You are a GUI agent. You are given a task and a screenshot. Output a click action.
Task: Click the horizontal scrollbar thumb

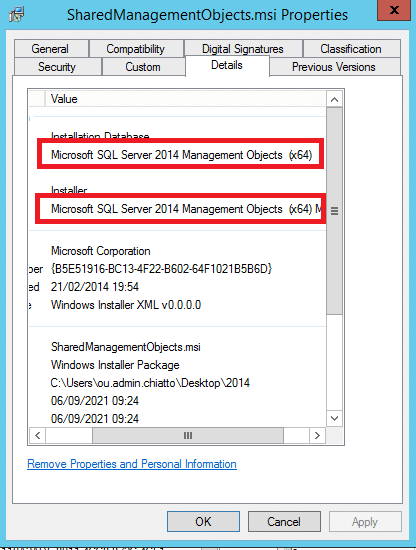click(188, 436)
